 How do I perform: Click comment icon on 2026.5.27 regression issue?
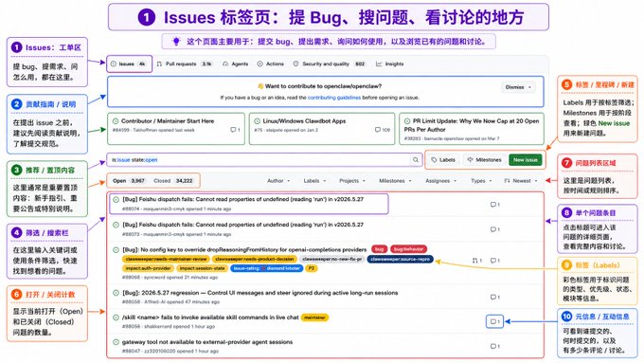[495, 298]
